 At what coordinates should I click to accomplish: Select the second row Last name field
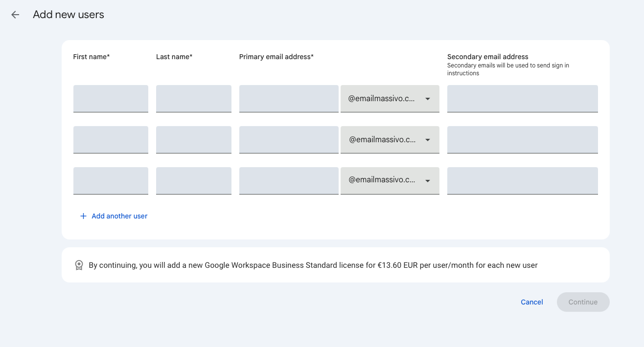coord(193,140)
